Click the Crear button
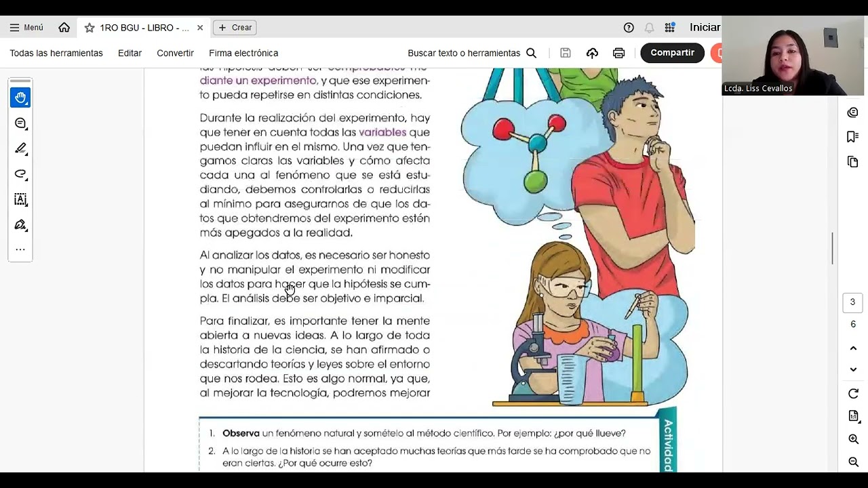Image resolution: width=868 pixels, height=488 pixels. point(235,28)
